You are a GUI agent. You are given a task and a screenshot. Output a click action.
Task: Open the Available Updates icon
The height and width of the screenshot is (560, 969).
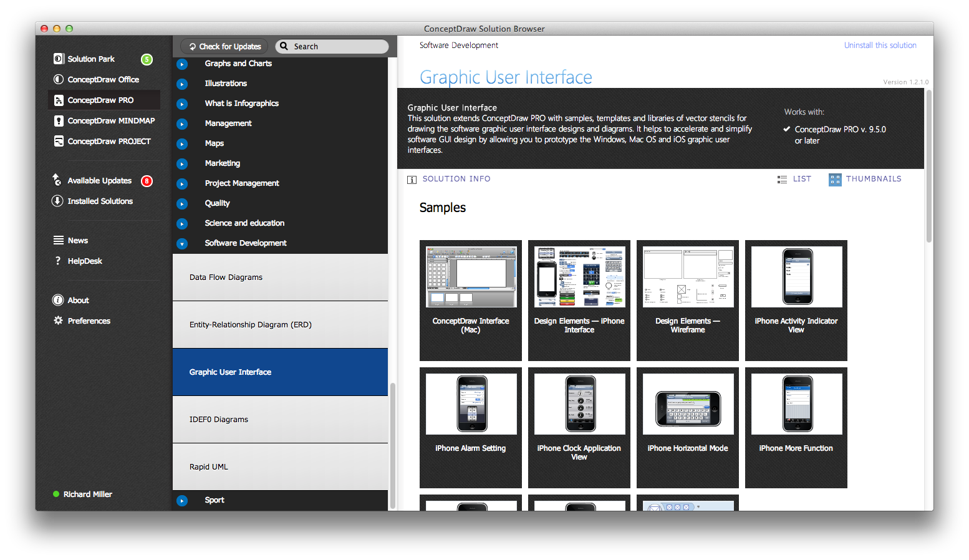(57, 180)
